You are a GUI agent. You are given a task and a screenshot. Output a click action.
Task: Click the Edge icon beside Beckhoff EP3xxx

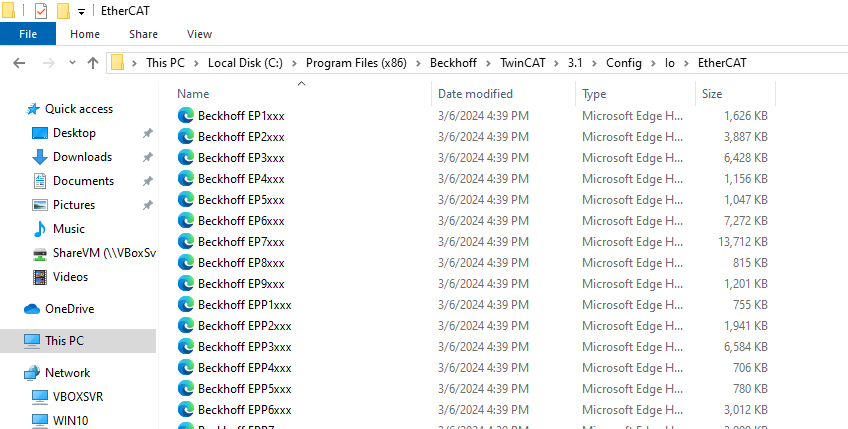pyautogui.click(x=186, y=157)
